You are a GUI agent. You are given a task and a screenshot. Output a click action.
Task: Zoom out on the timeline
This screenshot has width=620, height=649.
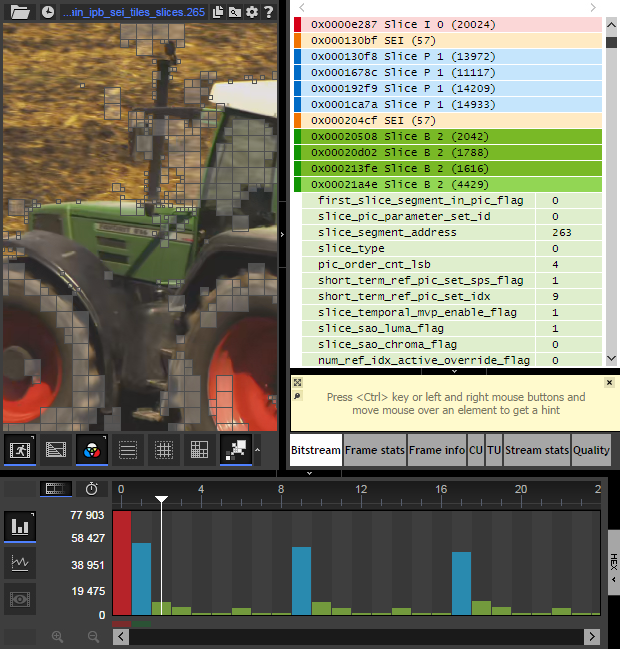94,637
